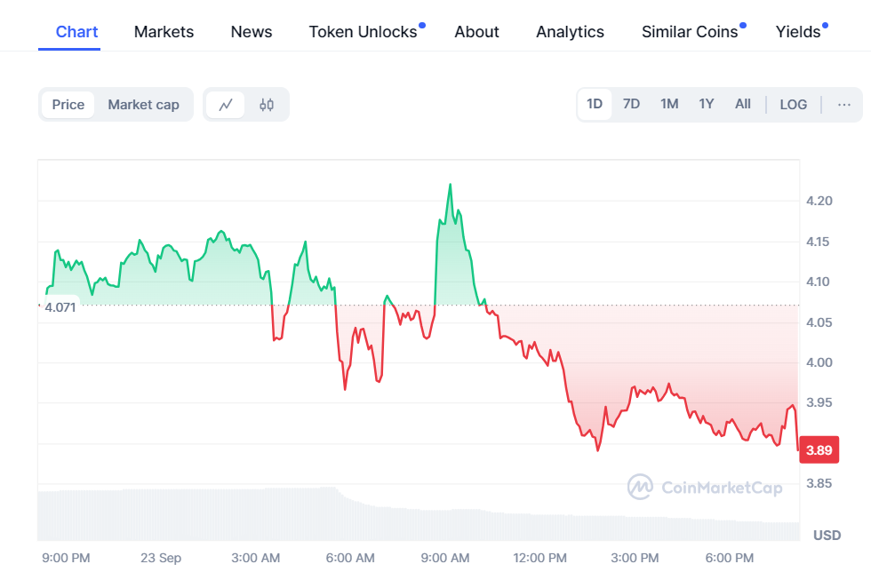This screenshot has width=871, height=588.
Task: Select the 1D time range
Action: pos(595,104)
